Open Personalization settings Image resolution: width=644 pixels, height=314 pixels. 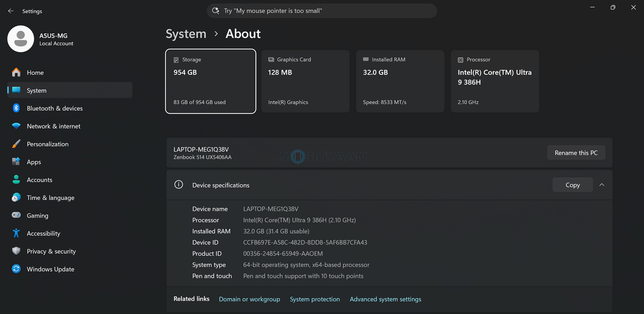[x=70, y=144]
